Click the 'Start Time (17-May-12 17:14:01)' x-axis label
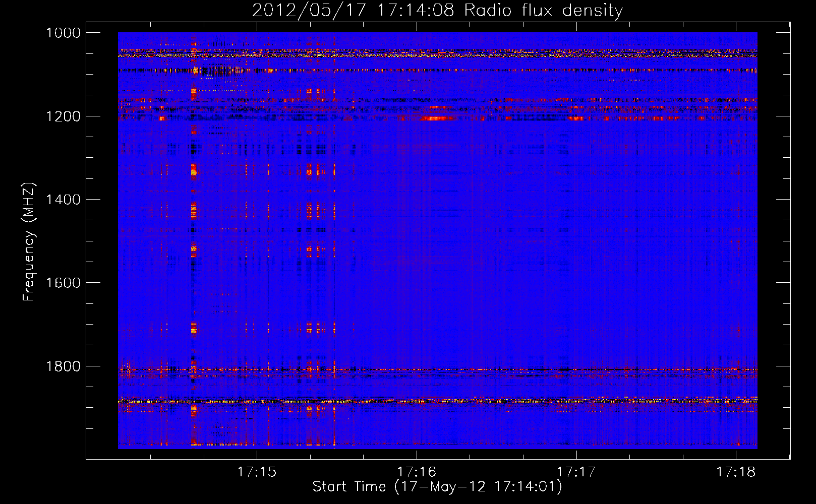 pos(437,487)
